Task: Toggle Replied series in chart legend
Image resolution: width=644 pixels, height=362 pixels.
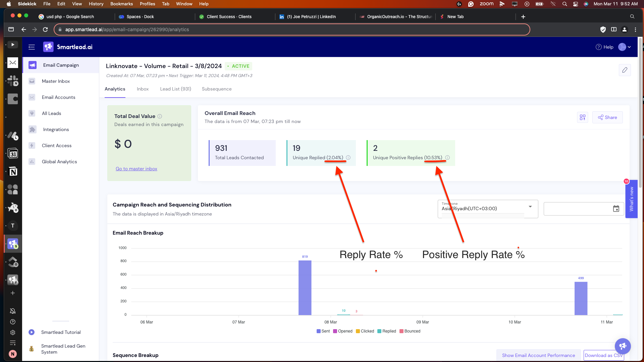Action: [386, 331]
